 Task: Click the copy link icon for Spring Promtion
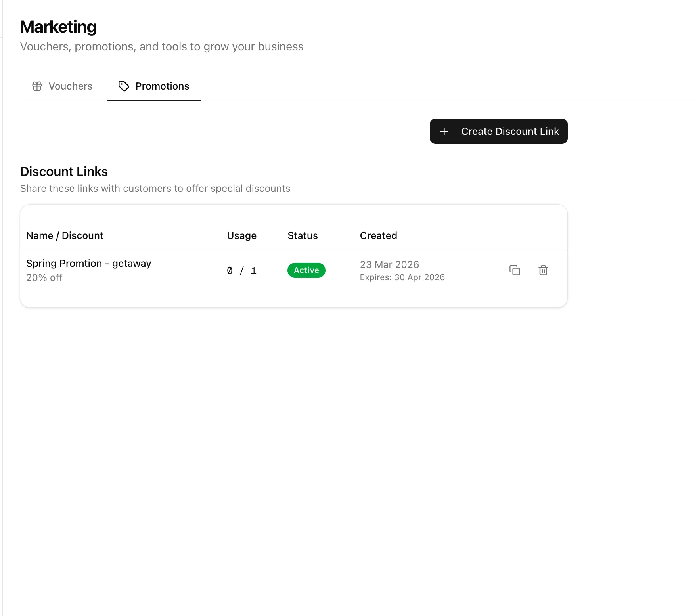[515, 270]
